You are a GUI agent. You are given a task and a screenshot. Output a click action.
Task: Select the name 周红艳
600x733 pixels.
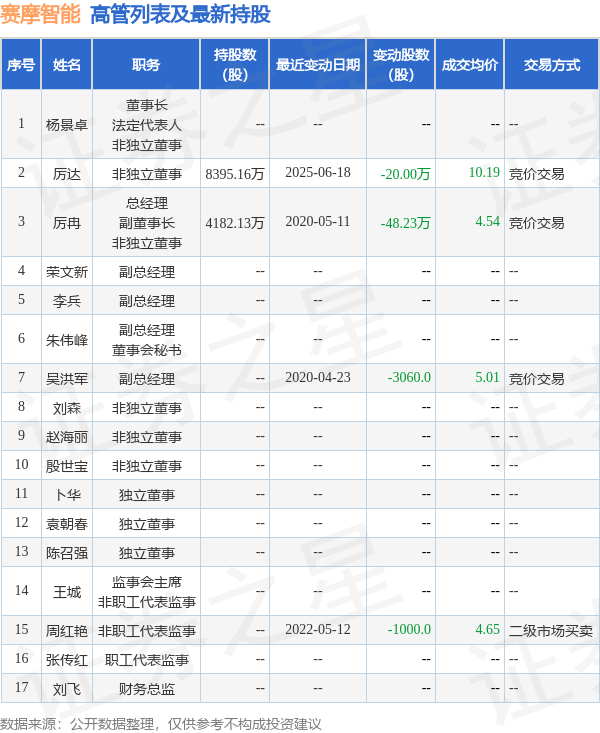click(x=66, y=631)
